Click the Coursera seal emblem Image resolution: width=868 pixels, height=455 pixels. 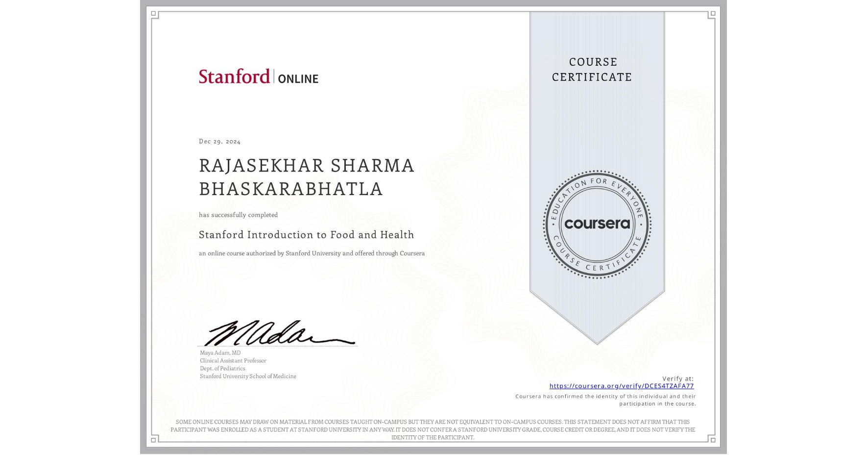pyautogui.click(x=597, y=225)
